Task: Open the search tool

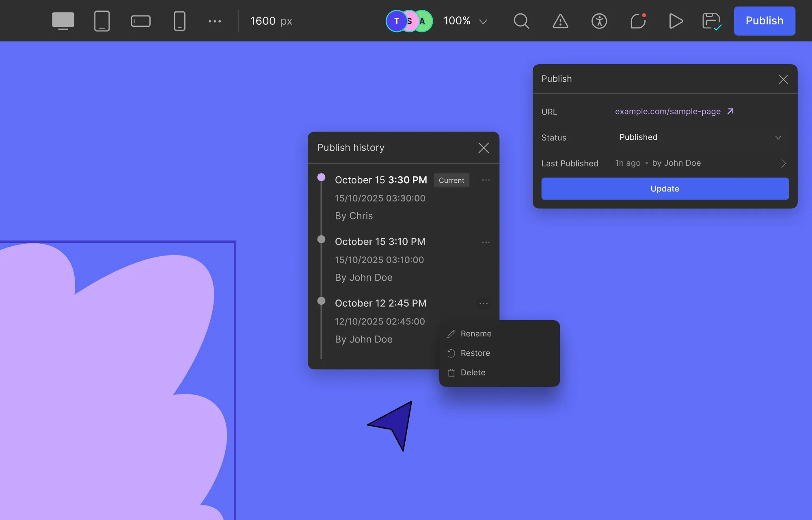Action: [521, 21]
